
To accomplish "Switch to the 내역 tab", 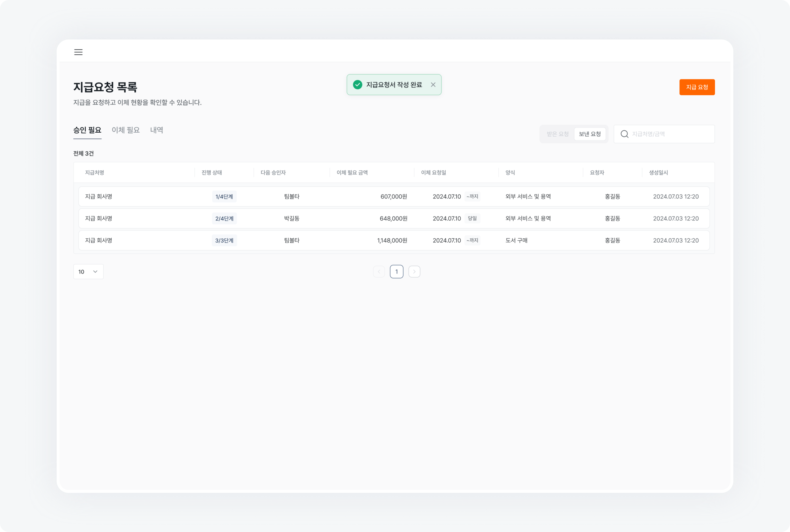I will tap(157, 130).
